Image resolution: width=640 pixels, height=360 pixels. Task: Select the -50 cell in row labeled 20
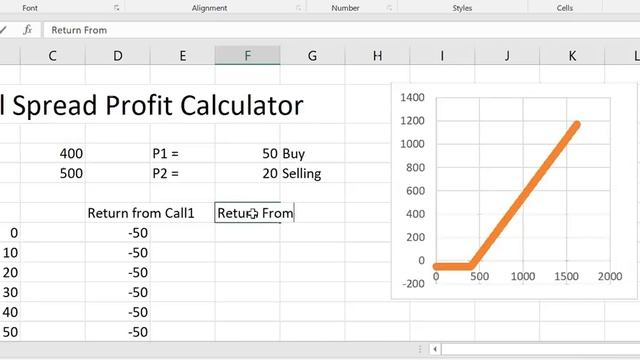[118, 273]
